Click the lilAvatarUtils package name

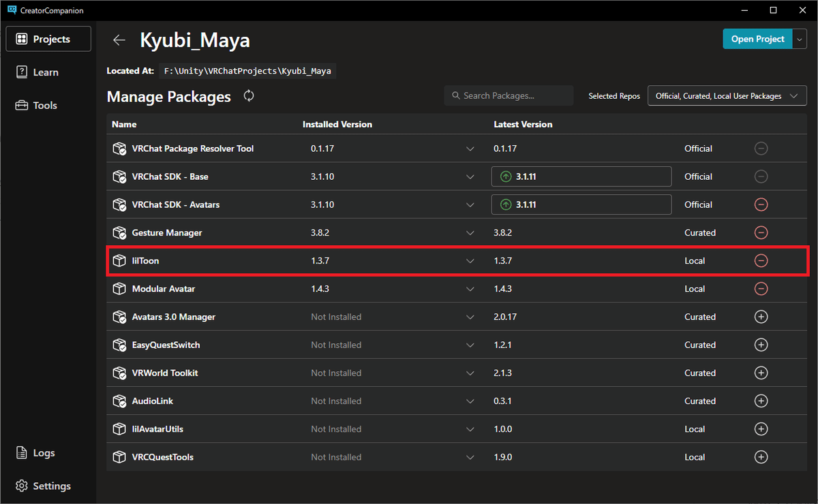[x=157, y=429]
